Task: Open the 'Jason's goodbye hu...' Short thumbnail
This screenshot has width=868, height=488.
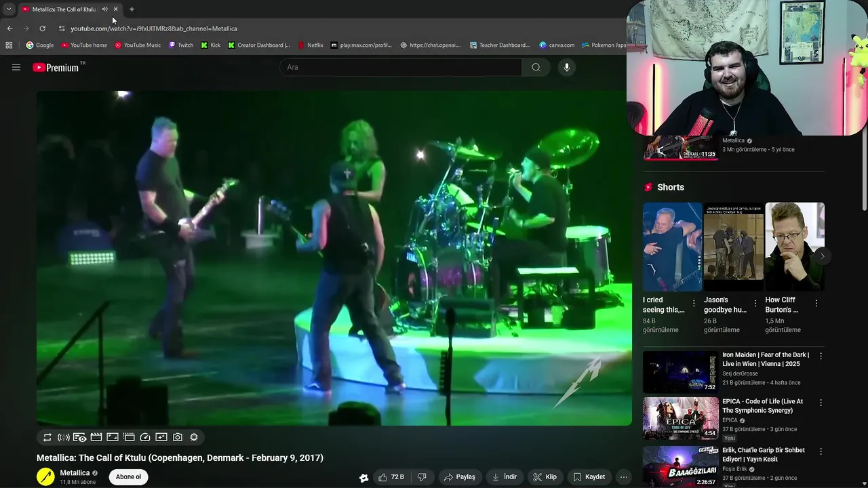Action: click(x=734, y=247)
